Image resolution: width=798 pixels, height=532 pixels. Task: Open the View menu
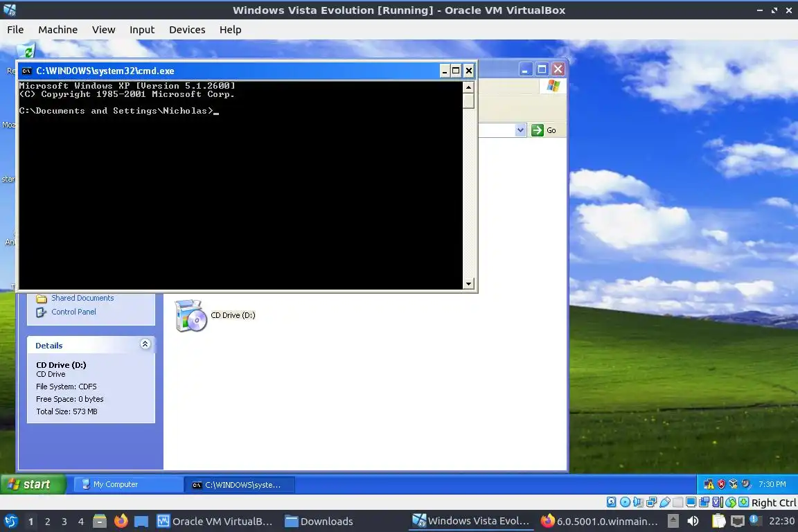103,30
